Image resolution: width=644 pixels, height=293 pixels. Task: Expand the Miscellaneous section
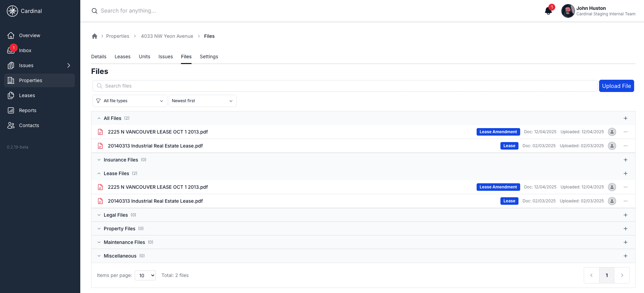[x=99, y=256]
